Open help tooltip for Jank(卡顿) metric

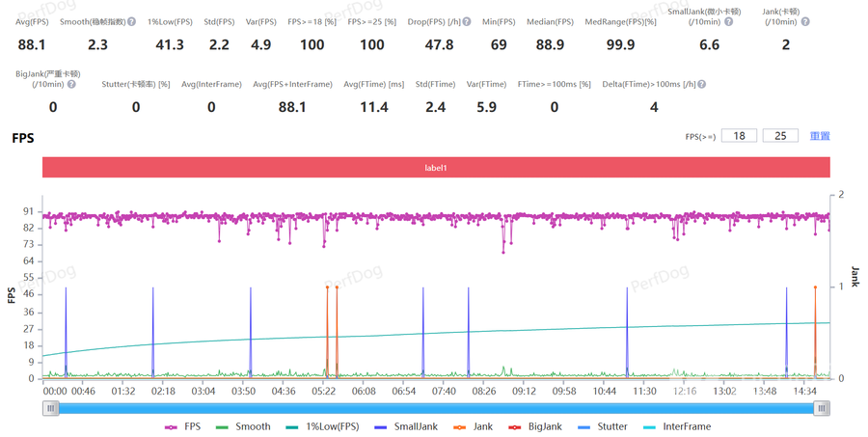point(805,21)
